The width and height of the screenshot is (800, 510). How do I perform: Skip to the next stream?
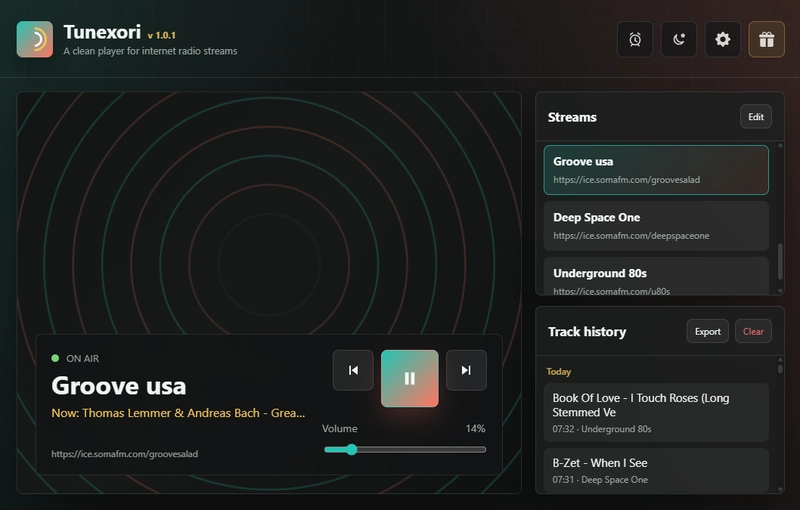click(466, 370)
